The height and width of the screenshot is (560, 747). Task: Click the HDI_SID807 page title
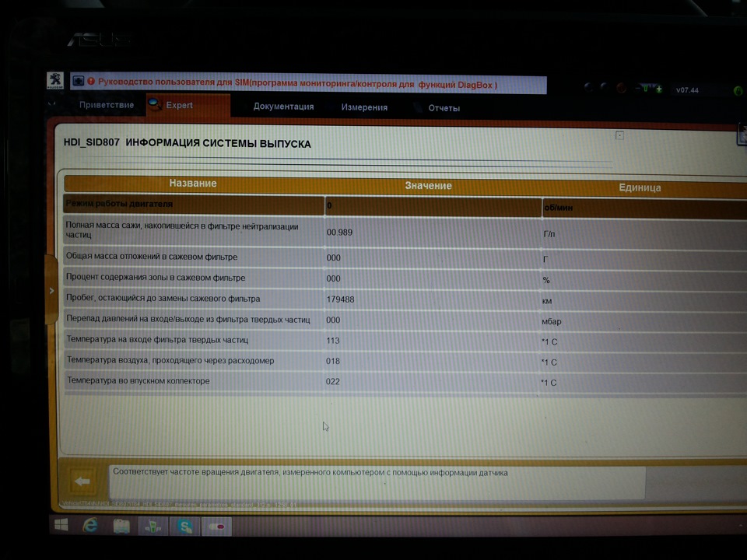(x=188, y=143)
